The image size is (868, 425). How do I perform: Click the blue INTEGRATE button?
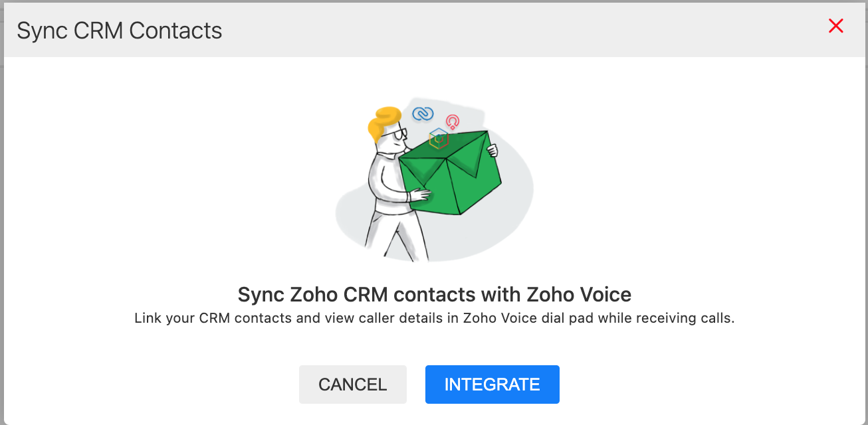(x=492, y=384)
